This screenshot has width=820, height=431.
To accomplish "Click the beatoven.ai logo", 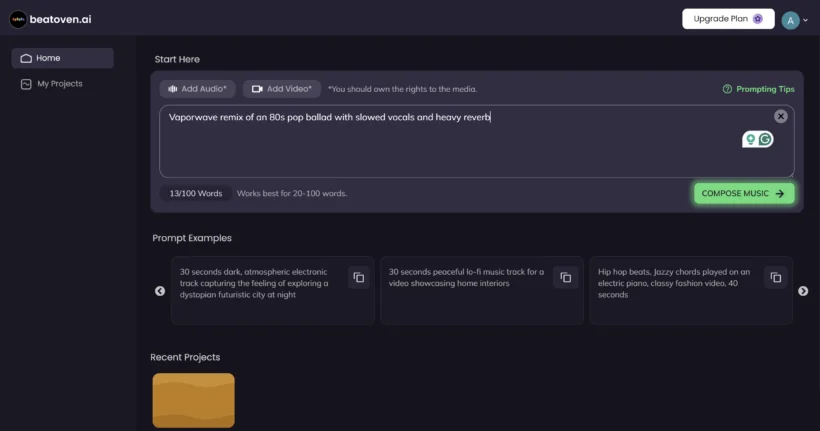I will [52, 19].
